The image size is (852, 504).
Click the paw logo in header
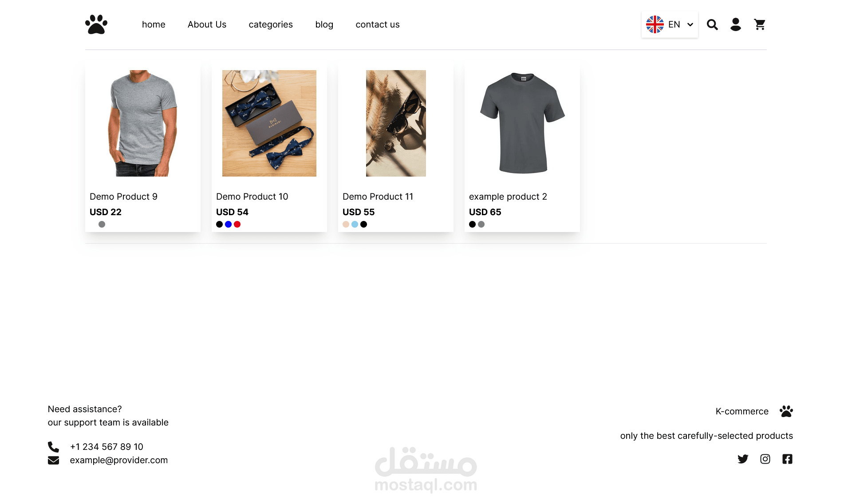[96, 24]
